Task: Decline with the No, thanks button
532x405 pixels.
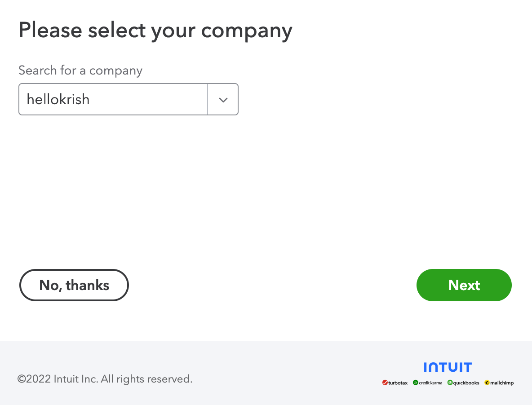Action: click(x=74, y=285)
